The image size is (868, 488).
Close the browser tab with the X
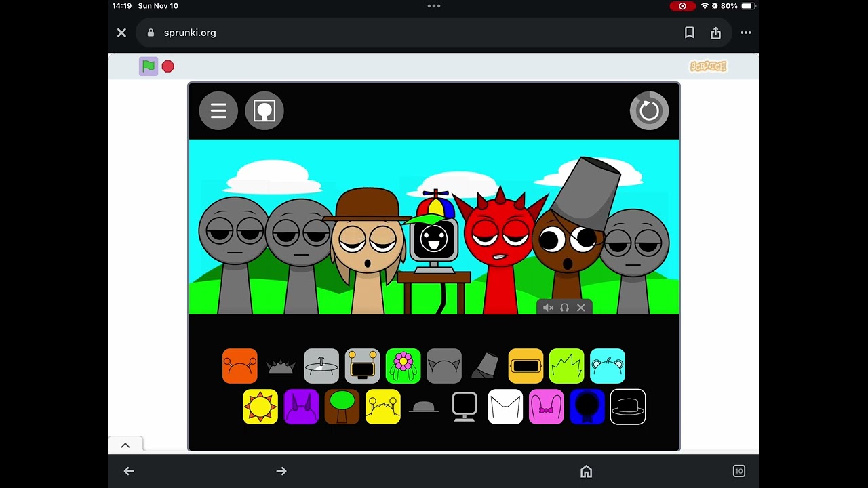click(x=122, y=33)
